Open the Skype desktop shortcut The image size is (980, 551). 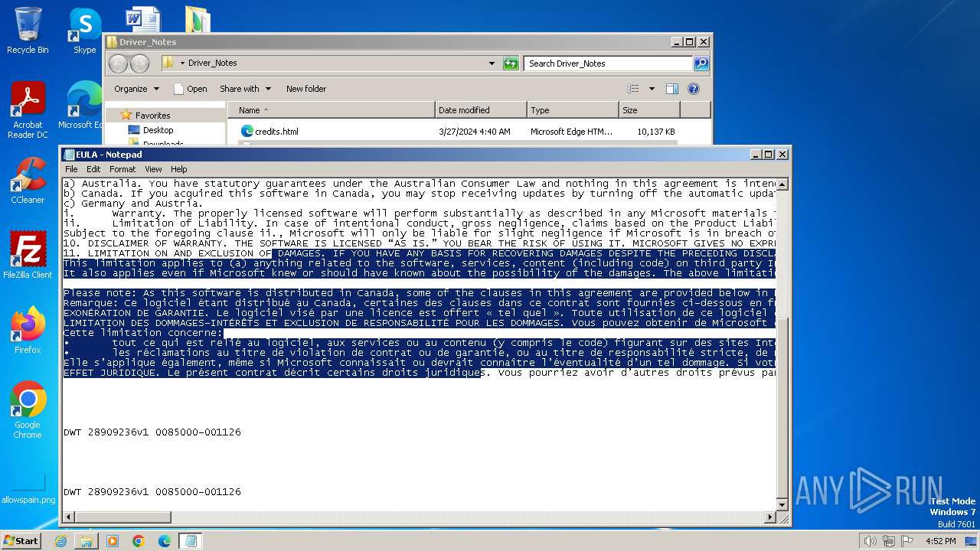point(84,31)
